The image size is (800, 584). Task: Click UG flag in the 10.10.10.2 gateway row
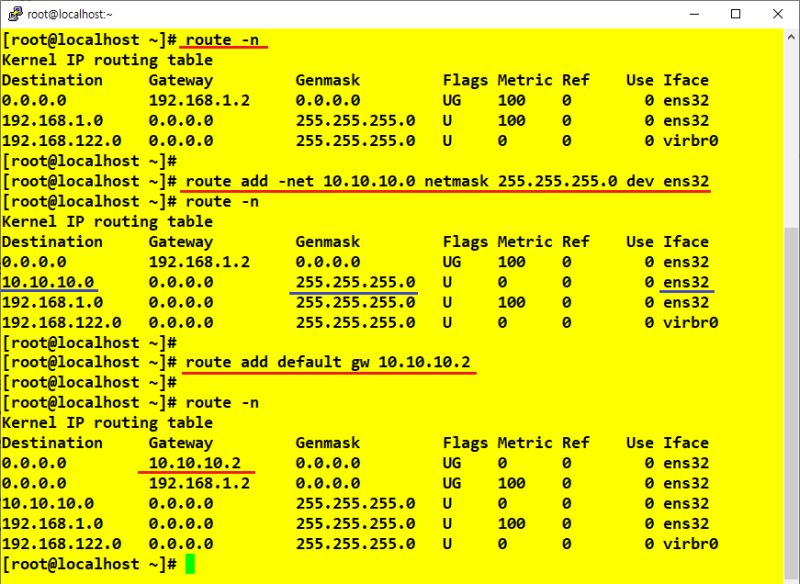click(x=452, y=463)
